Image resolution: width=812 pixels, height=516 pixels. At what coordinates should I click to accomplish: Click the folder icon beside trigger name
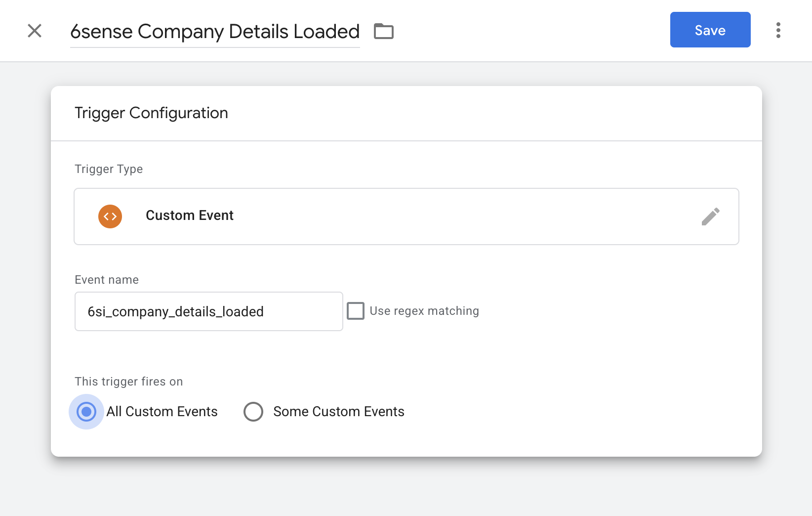pyautogui.click(x=384, y=31)
